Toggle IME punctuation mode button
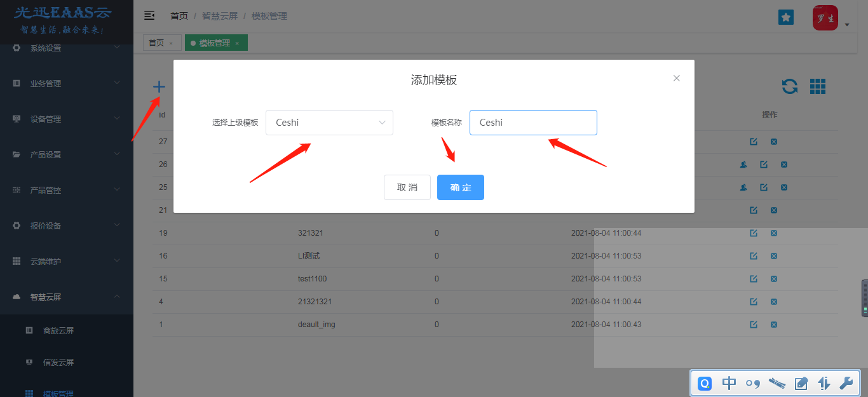Viewport: 868px width, 397px height. tap(753, 383)
